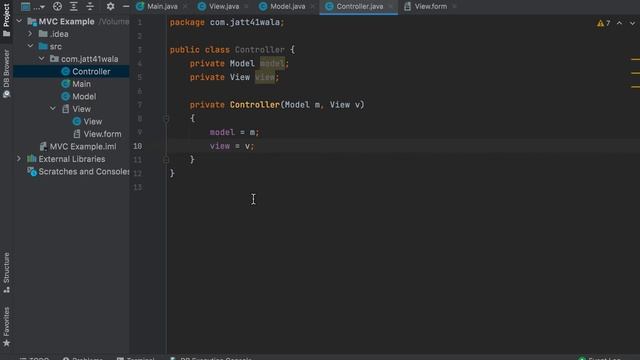This screenshot has height=360, width=640.
Task: Open the View.form editor tab
Action: tap(431, 7)
